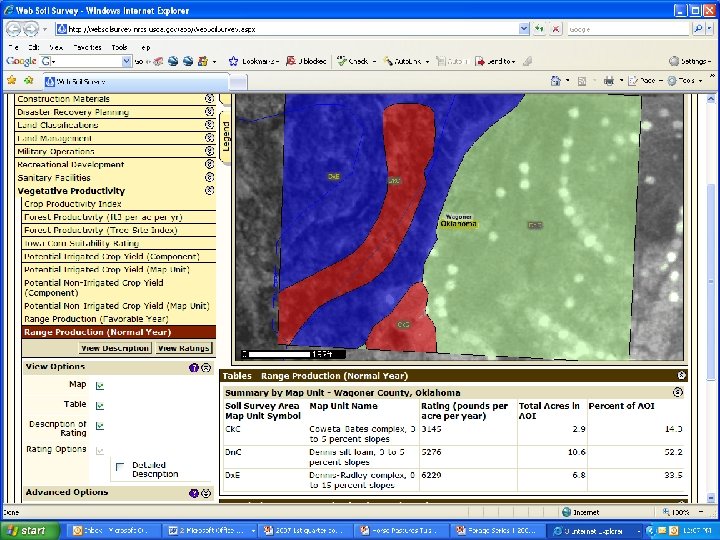Viewport: 720px width, 540px height.
Task: Click the Home icon in command bar
Action: point(554,81)
